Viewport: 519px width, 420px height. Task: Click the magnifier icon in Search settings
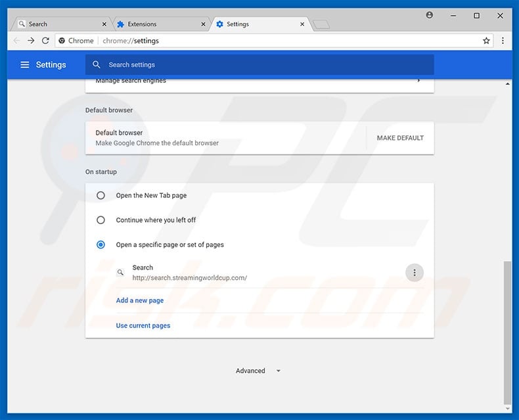point(97,64)
